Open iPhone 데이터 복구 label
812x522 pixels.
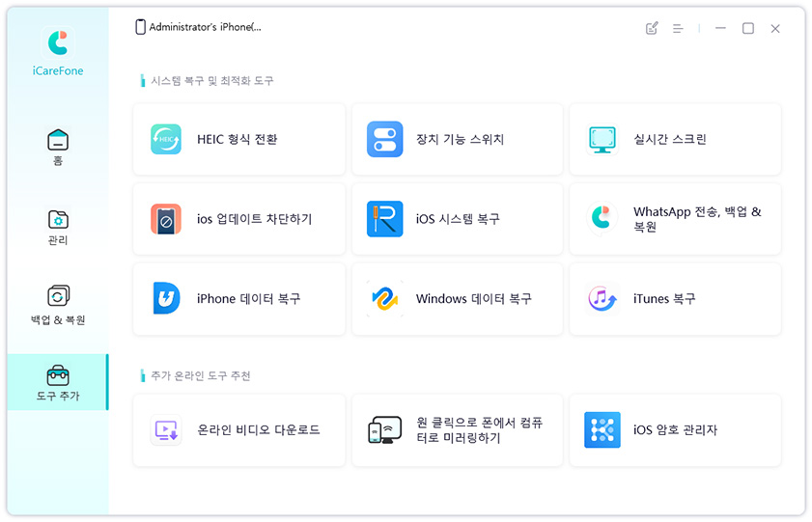248,298
